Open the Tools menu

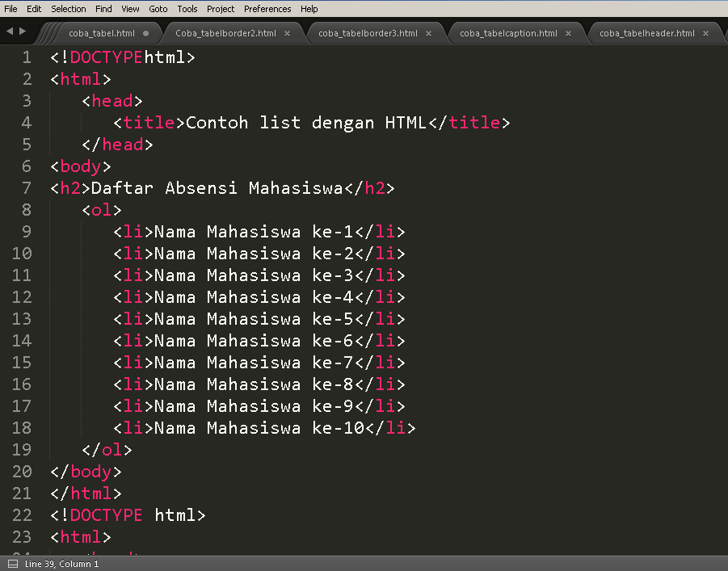click(187, 9)
